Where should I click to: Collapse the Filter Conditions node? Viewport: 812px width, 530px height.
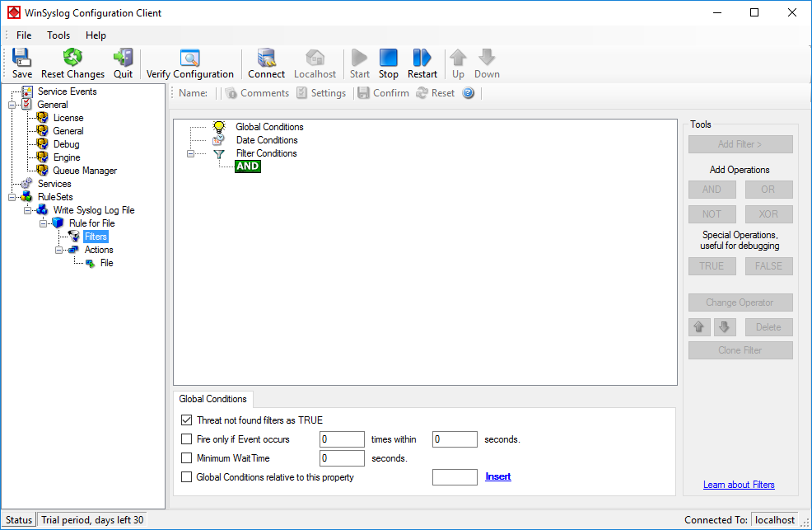(190, 154)
